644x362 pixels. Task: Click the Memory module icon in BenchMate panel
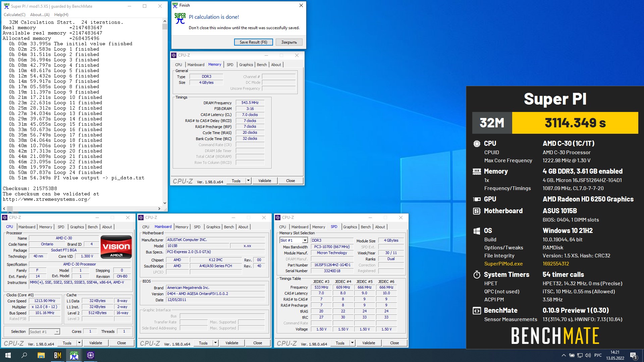click(x=477, y=172)
